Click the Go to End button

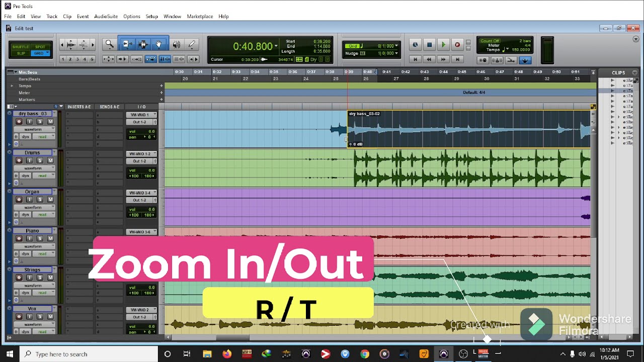[x=457, y=59]
